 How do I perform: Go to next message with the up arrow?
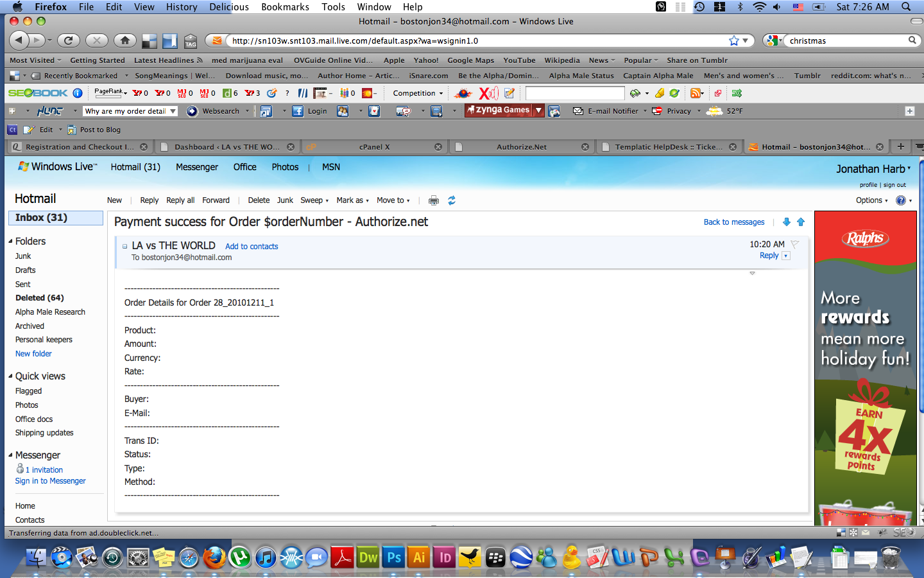point(801,222)
